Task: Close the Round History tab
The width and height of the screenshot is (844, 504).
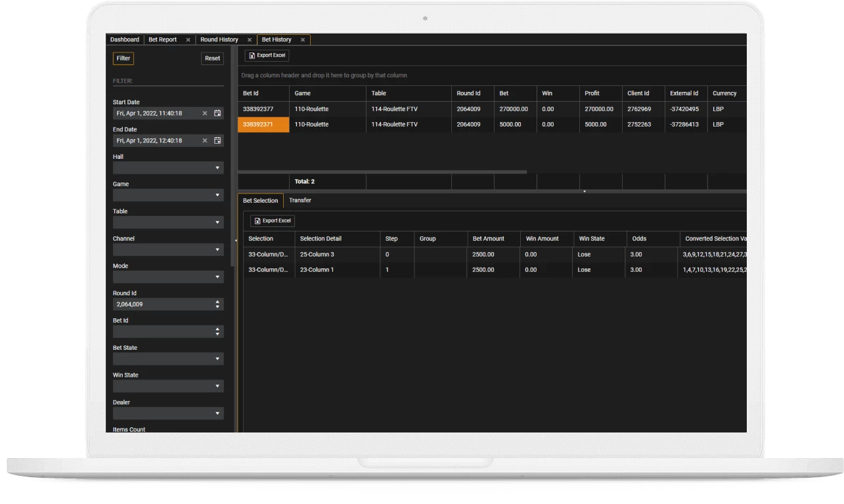Action: point(249,39)
